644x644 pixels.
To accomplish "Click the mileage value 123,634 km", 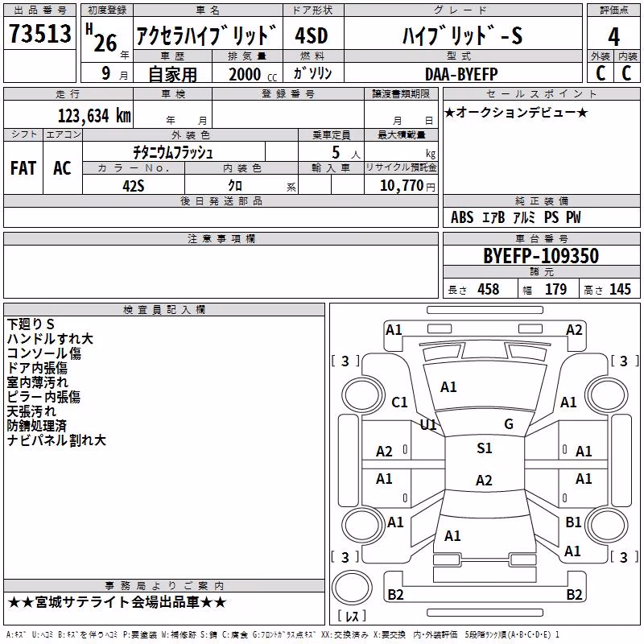I will point(94,116).
